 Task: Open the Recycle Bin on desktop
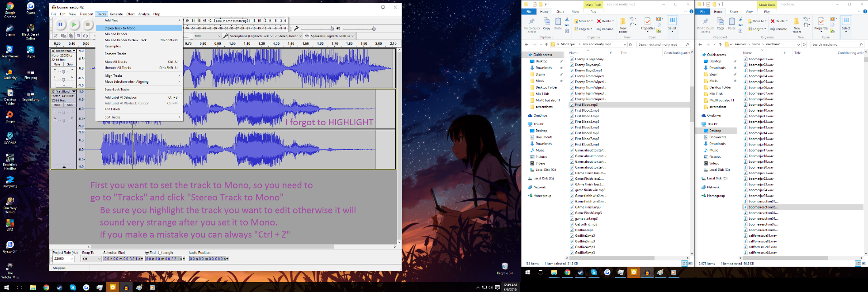tap(505, 268)
